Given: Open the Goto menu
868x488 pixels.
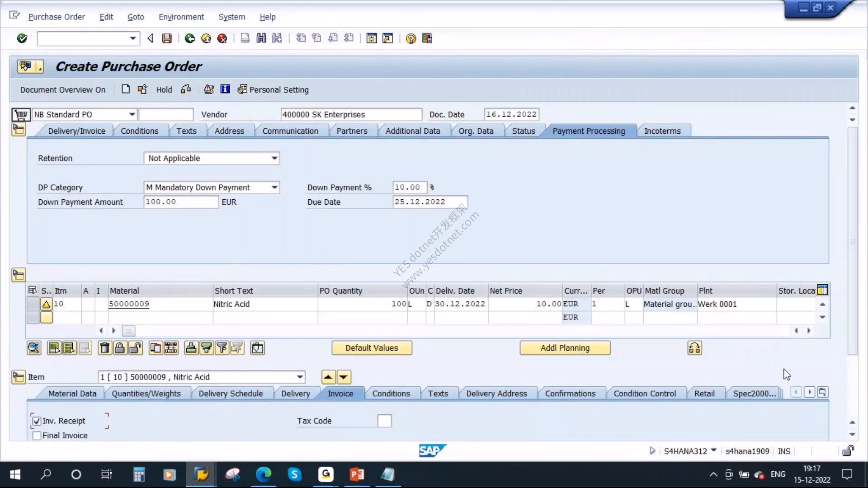Looking at the screenshot, I should pyautogui.click(x=136, y=17).
